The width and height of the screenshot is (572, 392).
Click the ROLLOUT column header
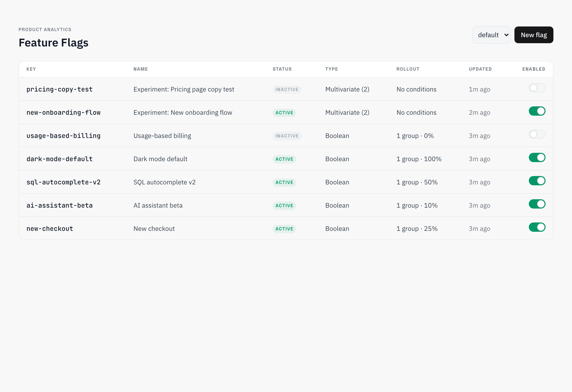[408, 69]
